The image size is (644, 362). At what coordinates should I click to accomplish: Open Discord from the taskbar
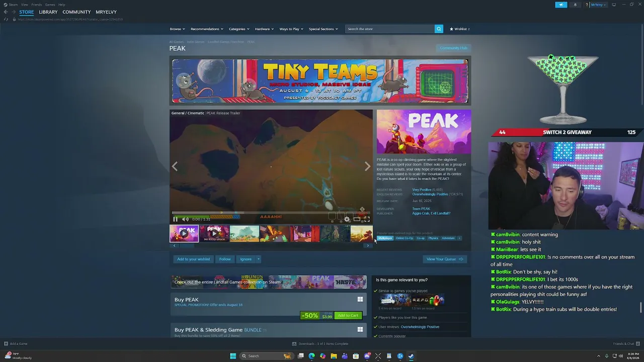pos(367,356)
